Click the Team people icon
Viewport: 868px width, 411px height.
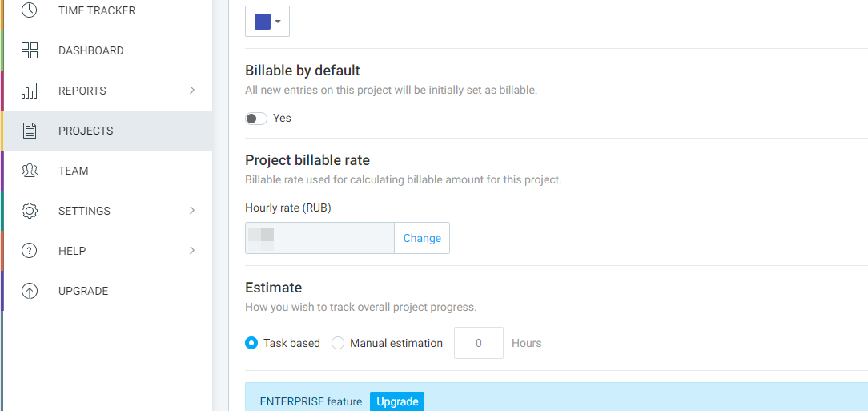coord(30,171)
